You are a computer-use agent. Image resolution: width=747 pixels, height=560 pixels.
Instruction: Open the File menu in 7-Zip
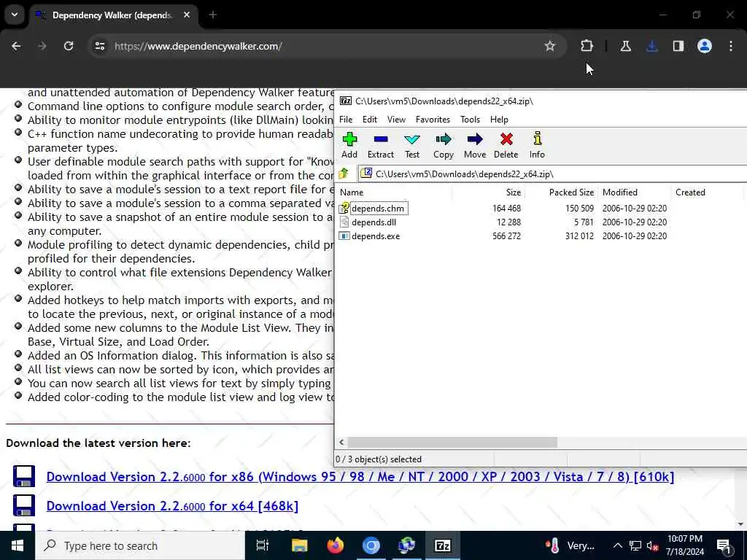pos(346,120)
